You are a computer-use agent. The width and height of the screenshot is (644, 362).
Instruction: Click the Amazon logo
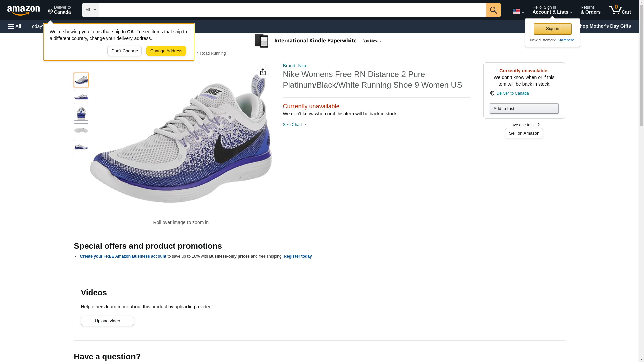tap(23, 10)
